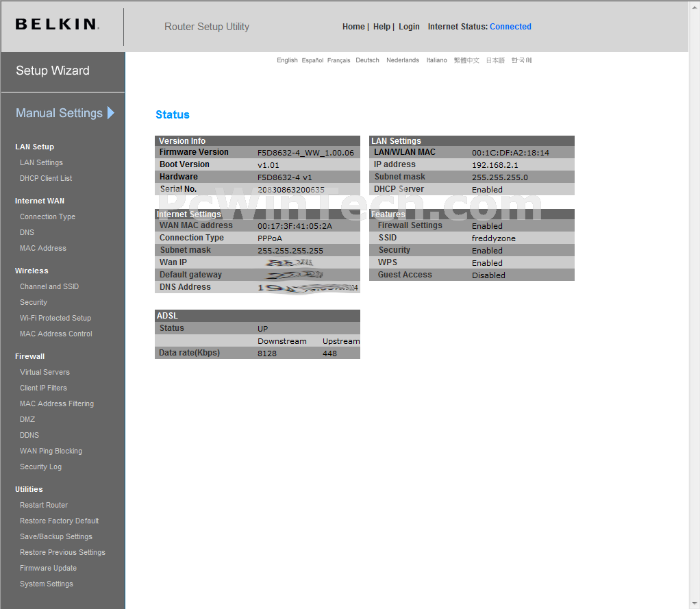This screenshot has height=609, width=700.
Task: Open Client IP Filters page
Action: (43, 388)
